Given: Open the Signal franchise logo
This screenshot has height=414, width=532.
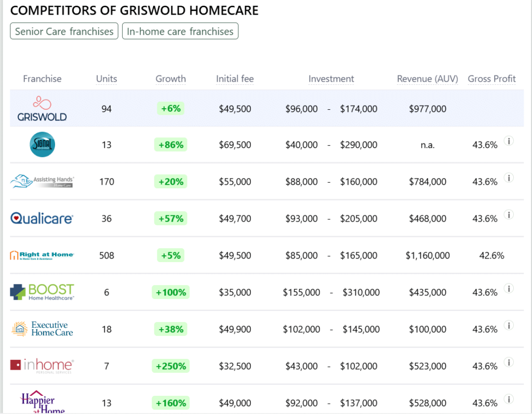Looking at the screenshot, I should coord(42,145).
